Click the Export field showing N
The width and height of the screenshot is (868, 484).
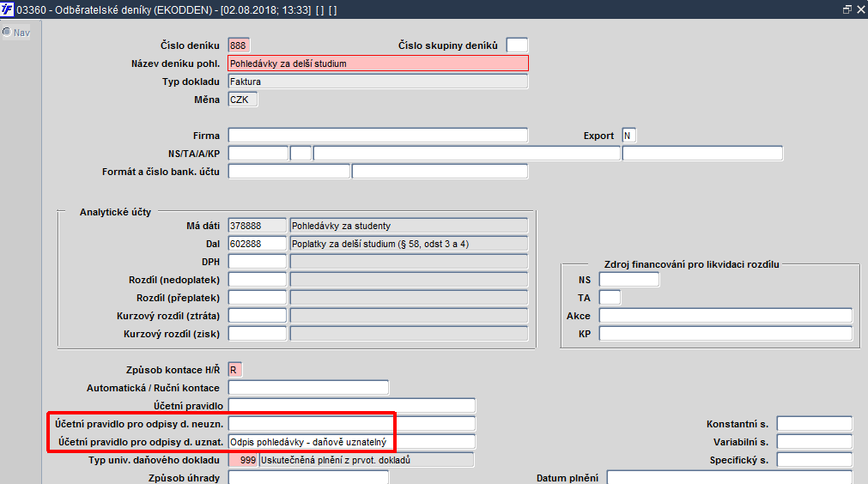tap(628, 136)
